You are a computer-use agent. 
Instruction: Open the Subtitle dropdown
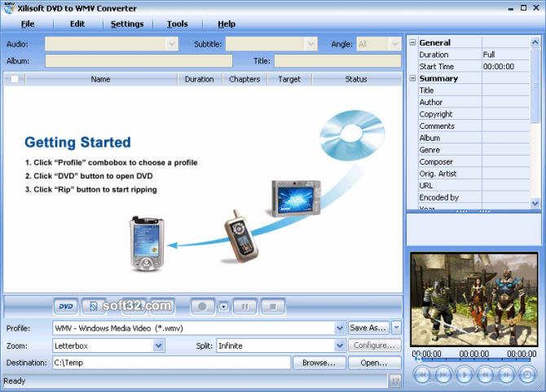311,44
